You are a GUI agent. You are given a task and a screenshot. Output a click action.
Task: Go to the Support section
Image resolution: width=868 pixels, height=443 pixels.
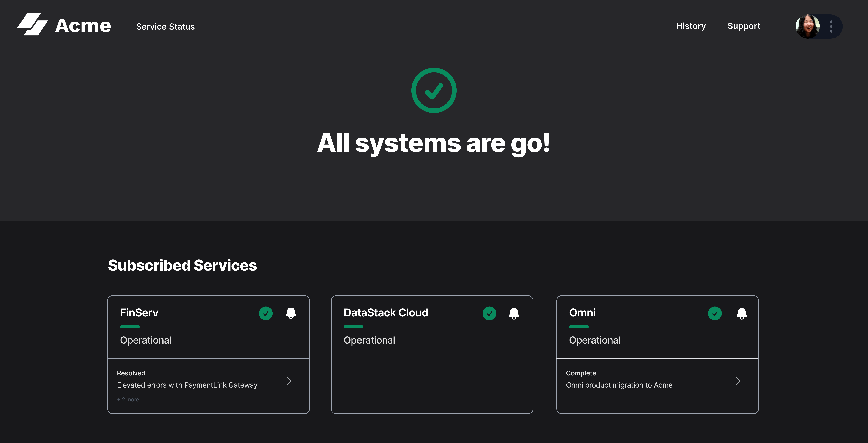744,26
